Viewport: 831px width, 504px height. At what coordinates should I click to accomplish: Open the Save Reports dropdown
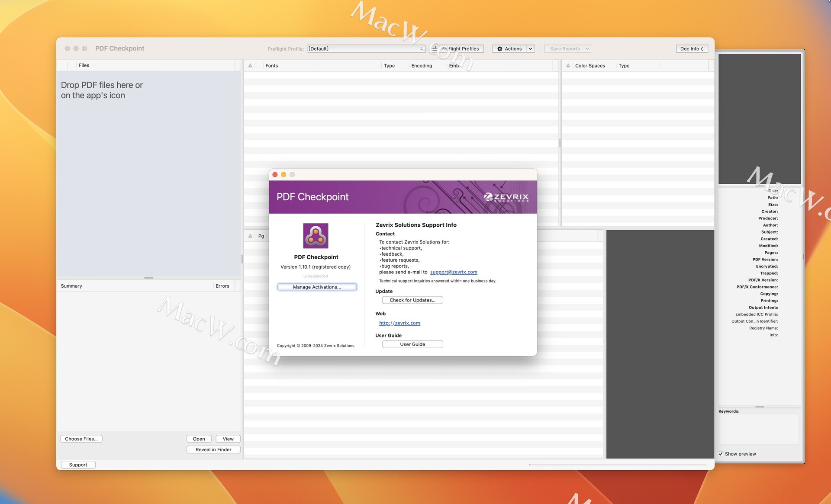pyautogui.click(x=567, y=49)
